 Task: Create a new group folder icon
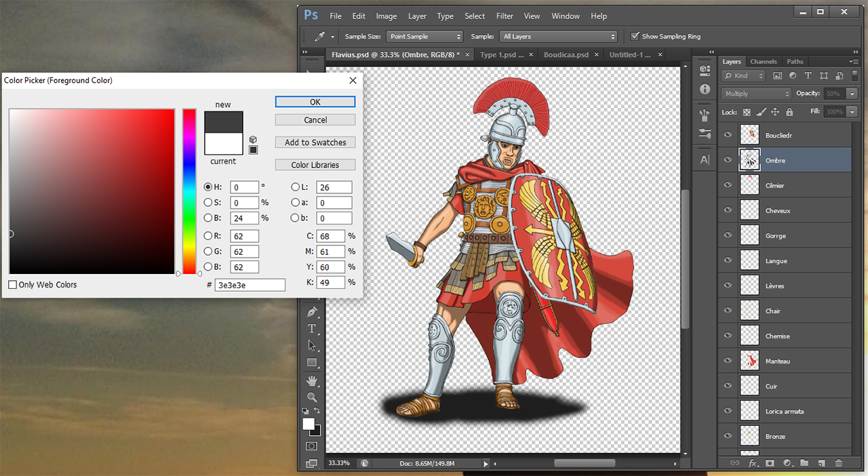point(804,463)
